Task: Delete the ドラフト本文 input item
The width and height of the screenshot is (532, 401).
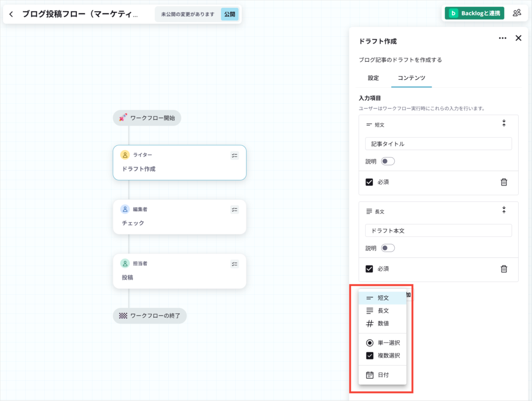Action: pyautogui.click(x=504, y=269)
